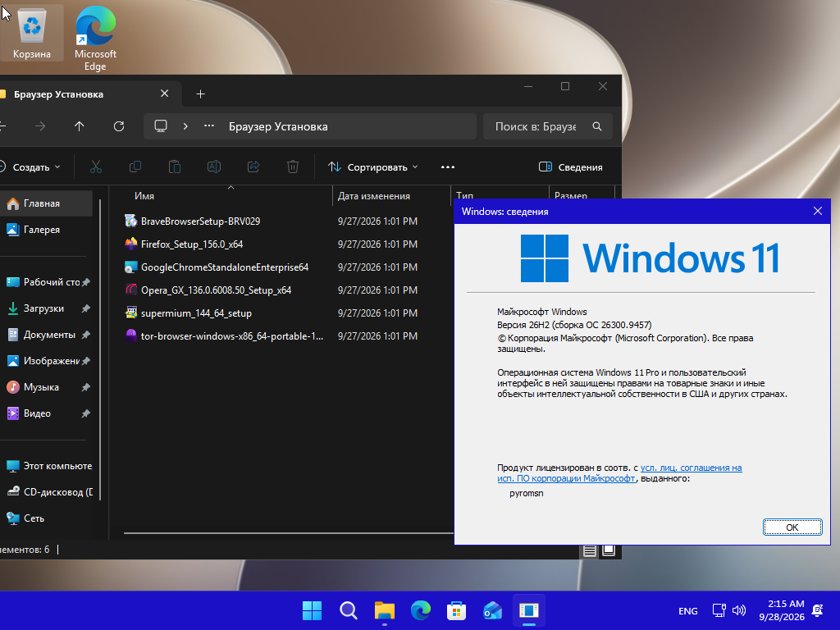Click the Share icon in Explorer toolbar
Screen dimensions: 840x630
click(253, 167)
